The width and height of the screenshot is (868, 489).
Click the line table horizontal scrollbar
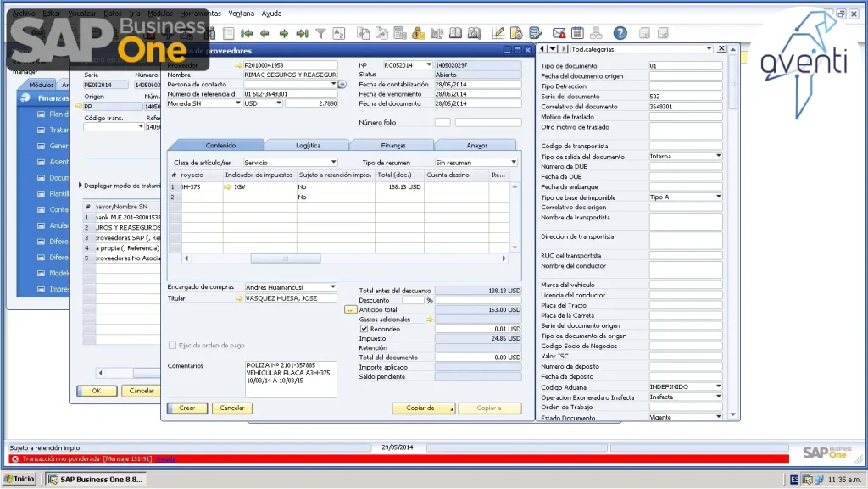point(286,258)
